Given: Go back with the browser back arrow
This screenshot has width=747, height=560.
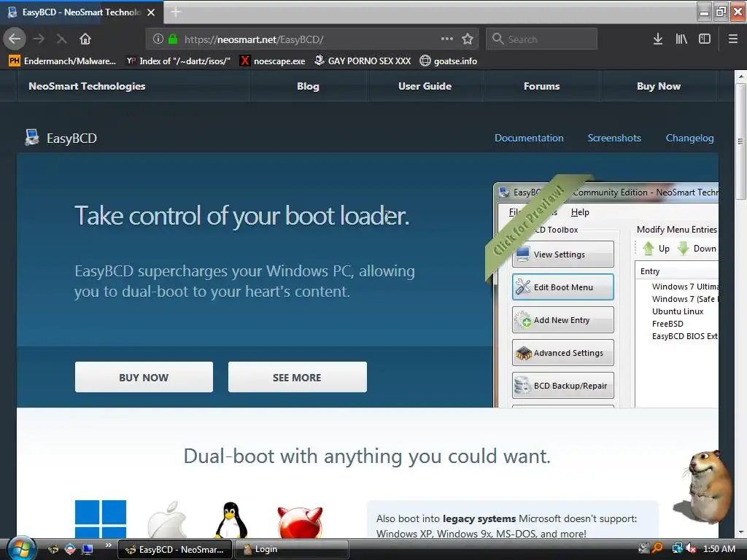Looking at the screenshot, I should 15,39.
